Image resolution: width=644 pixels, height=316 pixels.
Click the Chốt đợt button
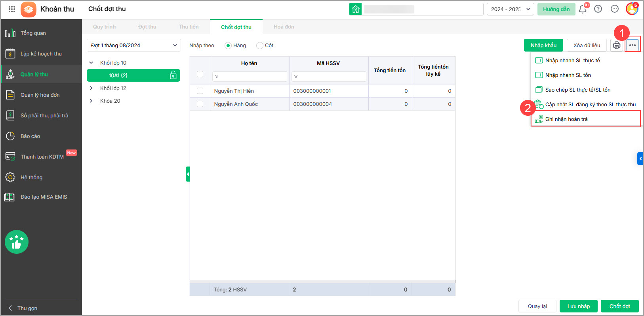[x=620, y=306]
